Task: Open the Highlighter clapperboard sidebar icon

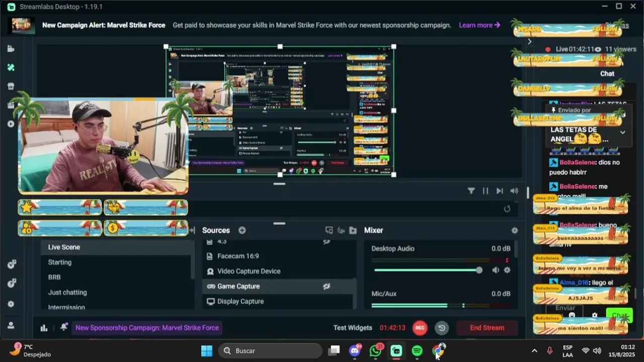Action: (x=11, y=105)
